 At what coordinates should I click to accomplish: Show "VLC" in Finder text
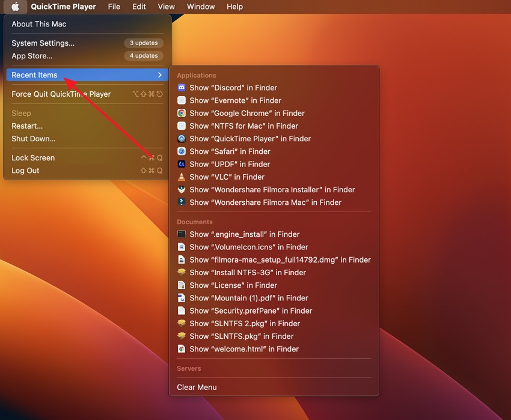point(227,177)
